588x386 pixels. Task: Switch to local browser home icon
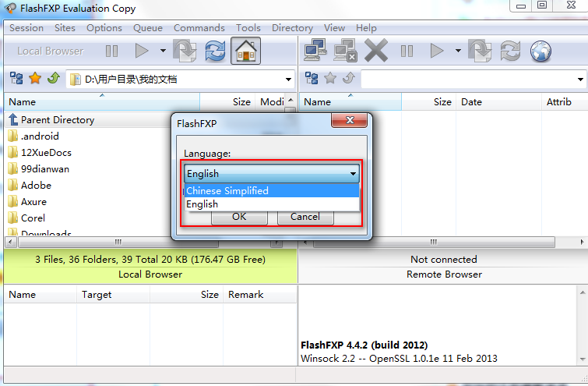click(x=245, y=51)
